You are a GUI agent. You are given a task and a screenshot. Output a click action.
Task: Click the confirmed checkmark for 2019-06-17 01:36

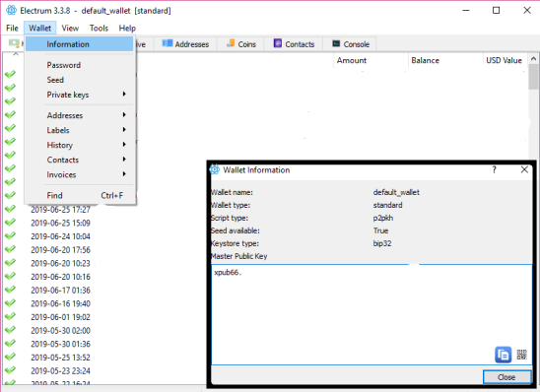pos(10,290)
